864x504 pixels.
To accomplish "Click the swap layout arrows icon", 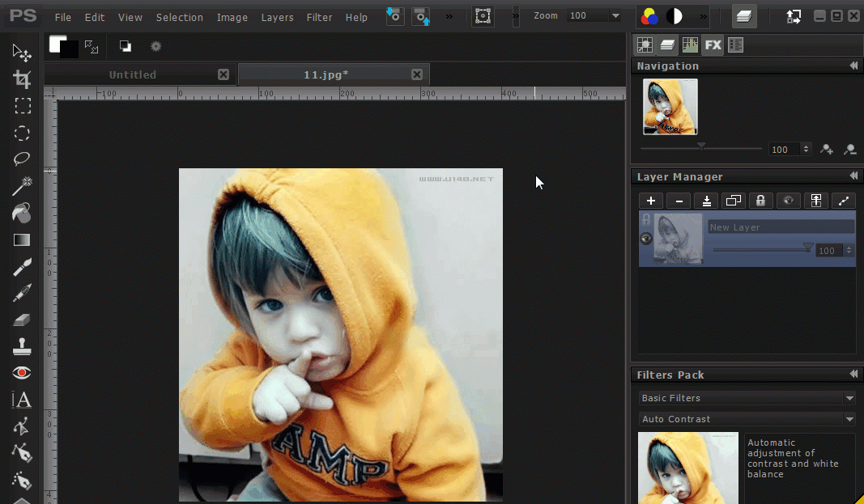I will [x=794, y=16].
